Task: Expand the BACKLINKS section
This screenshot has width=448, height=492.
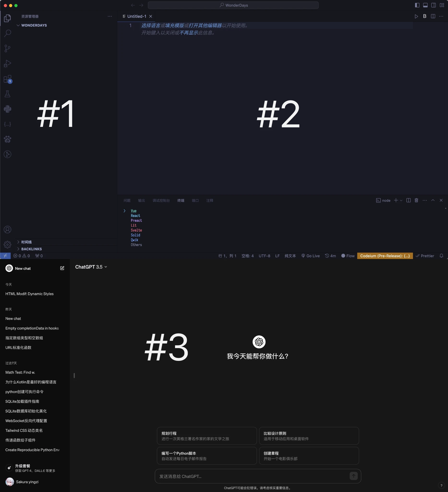Action: tap(31, 249)
